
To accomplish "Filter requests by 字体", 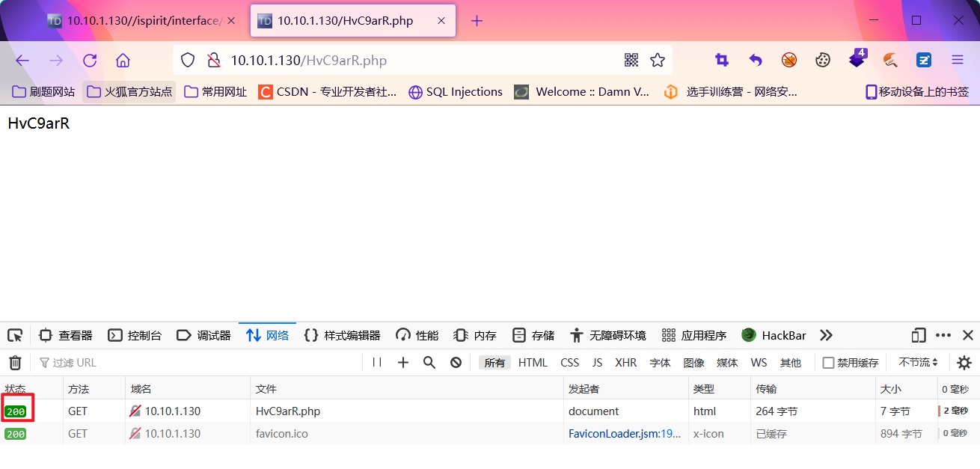I will pyautogui.click(x=660, y=363).
